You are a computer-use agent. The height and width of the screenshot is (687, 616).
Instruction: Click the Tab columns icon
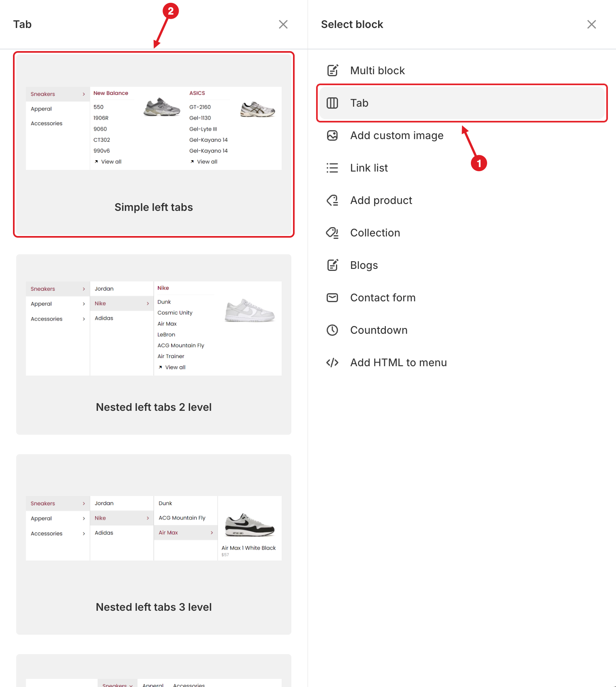pos(332,103)
